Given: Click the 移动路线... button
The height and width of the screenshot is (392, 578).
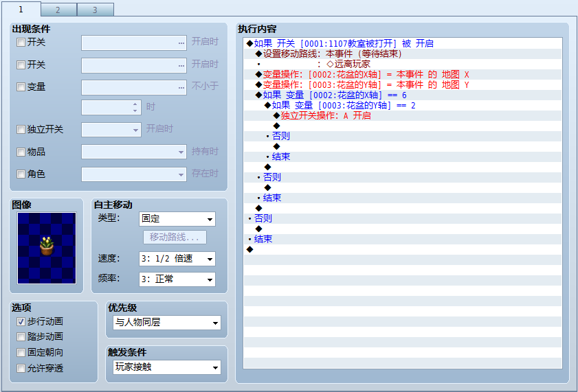Looking at the screenshot, I should coord(175,237).
